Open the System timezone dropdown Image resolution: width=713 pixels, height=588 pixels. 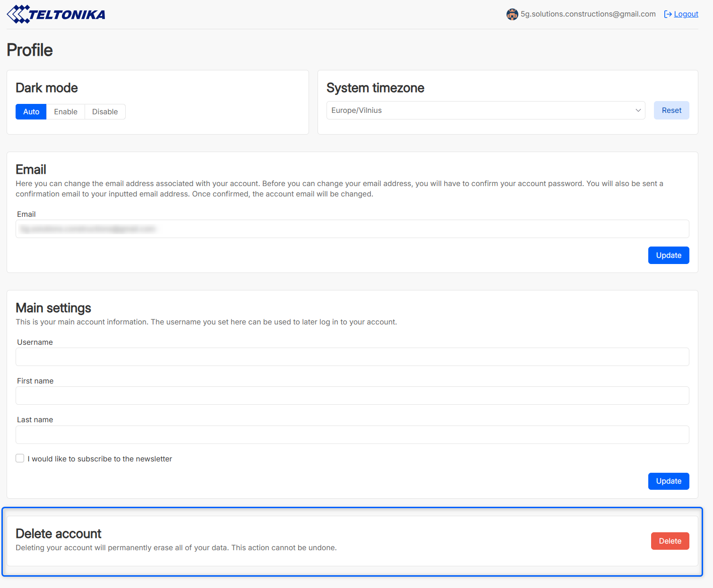[485, 111]
